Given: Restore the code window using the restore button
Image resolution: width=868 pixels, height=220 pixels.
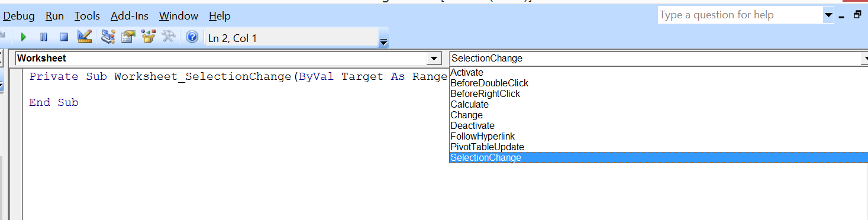Looking at the screenshot, I should click(x=857, y=15).
